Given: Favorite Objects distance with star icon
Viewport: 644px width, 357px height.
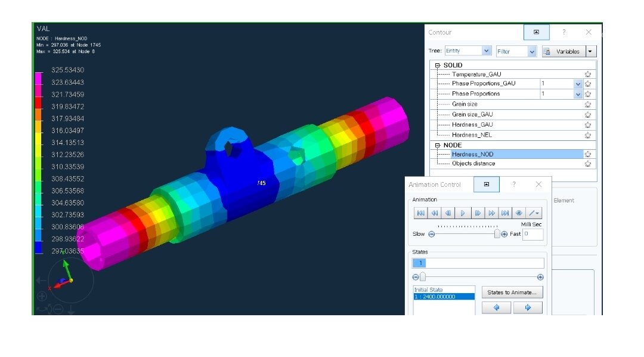Looking at the screenshot, I should click(x=588, y=164).
